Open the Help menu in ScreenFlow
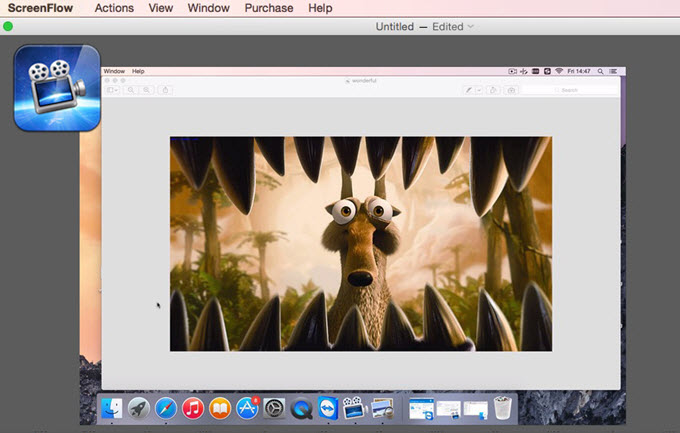 tap(320, 8)
